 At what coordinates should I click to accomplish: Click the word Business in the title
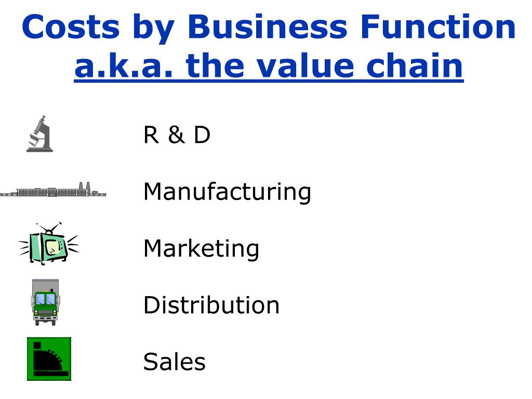268,27
